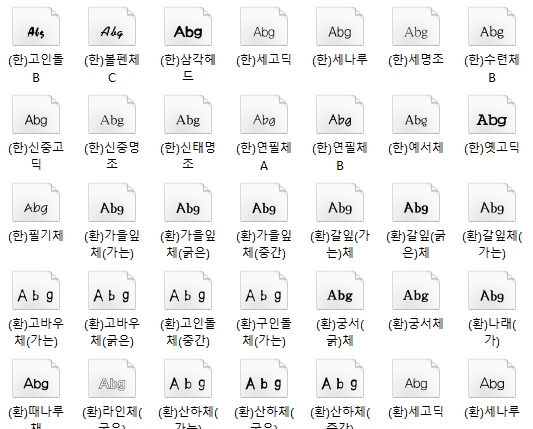533x429 pixels.
Task: Select the (환)세고딕 font file icon
Action: click(416, 379)
